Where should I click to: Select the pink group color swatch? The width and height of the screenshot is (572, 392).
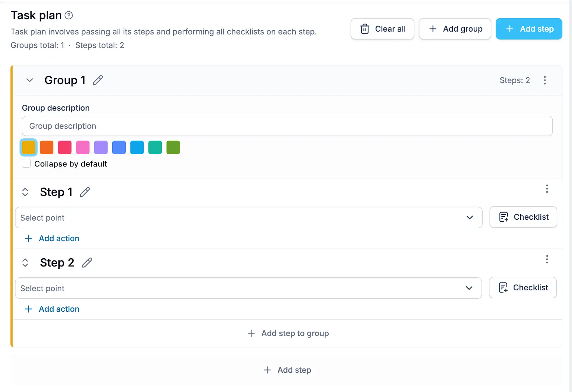[83, 147]
